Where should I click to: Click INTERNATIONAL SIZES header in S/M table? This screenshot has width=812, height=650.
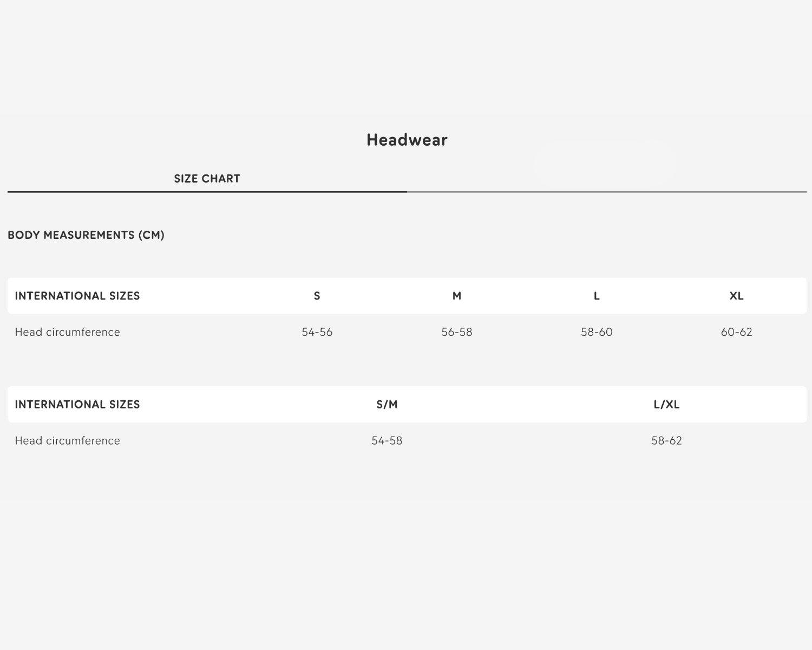[x=77, y=404]
